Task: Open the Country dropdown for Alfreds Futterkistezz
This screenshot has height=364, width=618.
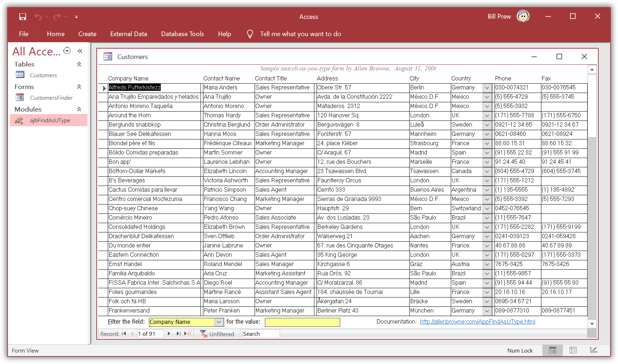Action: click(x=487, y=88)
